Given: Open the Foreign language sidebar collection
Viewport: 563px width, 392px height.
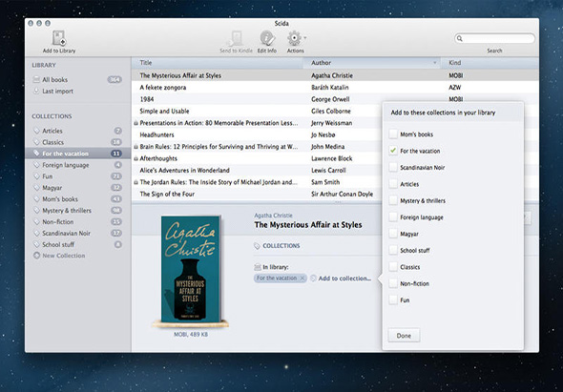Looking at the screenshot, I should [x=77, y=165].
